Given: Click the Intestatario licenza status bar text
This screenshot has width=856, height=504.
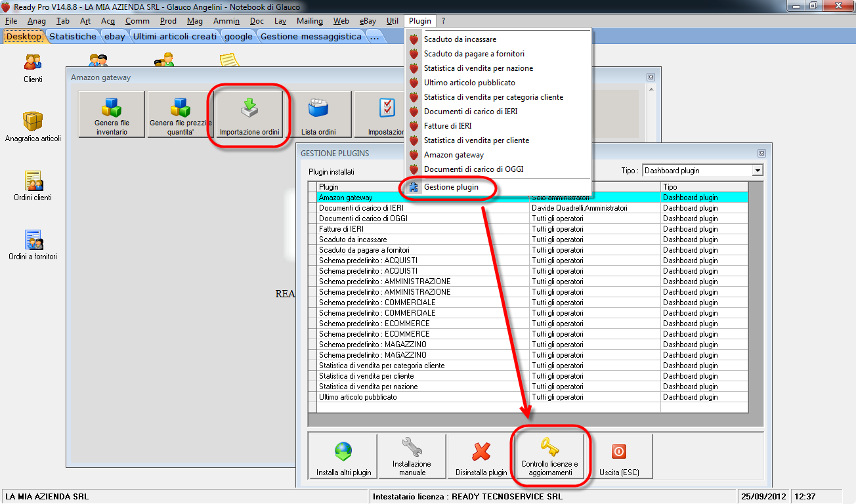Looking at the screenshot, I should (467, 496).
